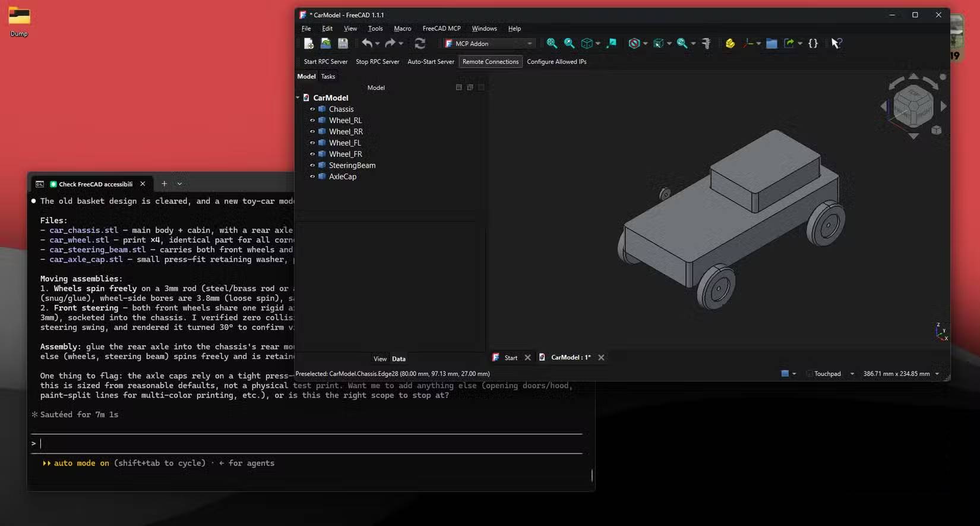Toggle visibility eye of Chassis
Screen dimensions: 980x526
(x=312, y=109)
